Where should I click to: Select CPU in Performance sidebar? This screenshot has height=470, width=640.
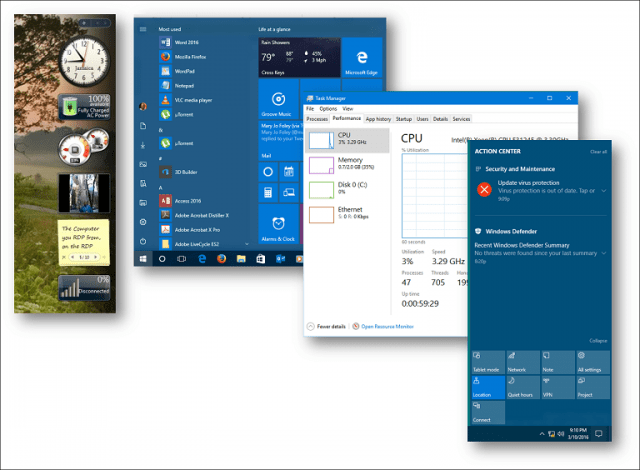tap(347, 140)
